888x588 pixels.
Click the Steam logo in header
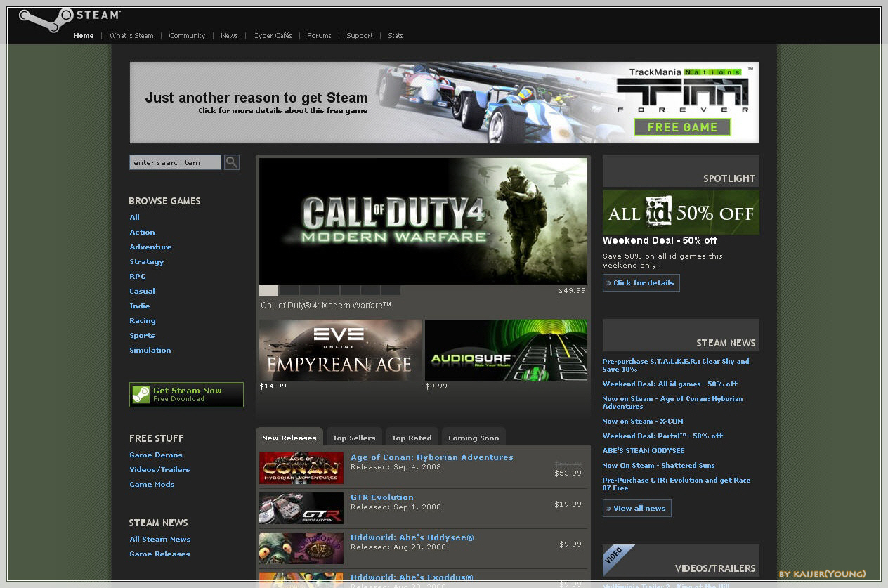pyautogui.click(x=70, y=19)
